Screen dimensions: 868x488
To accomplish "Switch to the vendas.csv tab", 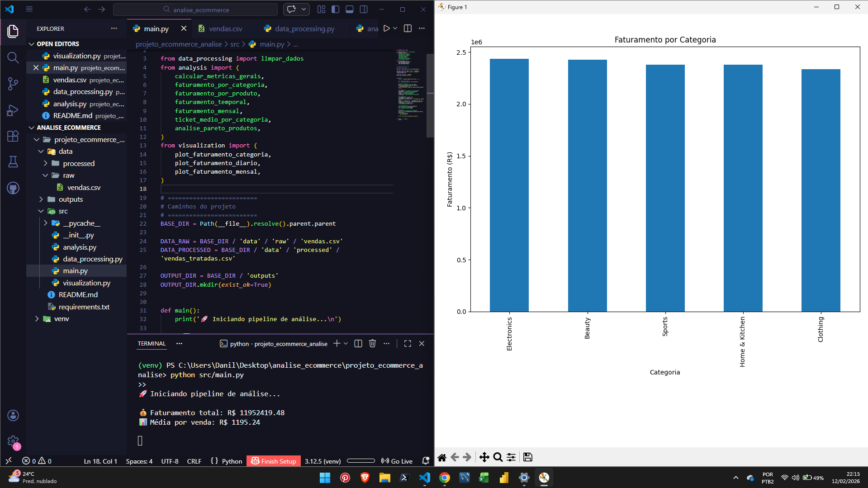I will tap(225, 28).
